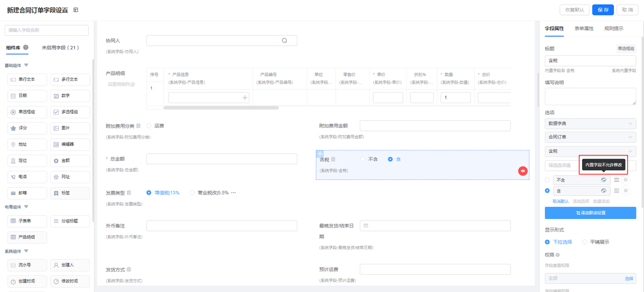The height and width of the screenshot is (292, 644).
Task: Open the 未启用字段（21） tab
Action: (x=61, y=48)
